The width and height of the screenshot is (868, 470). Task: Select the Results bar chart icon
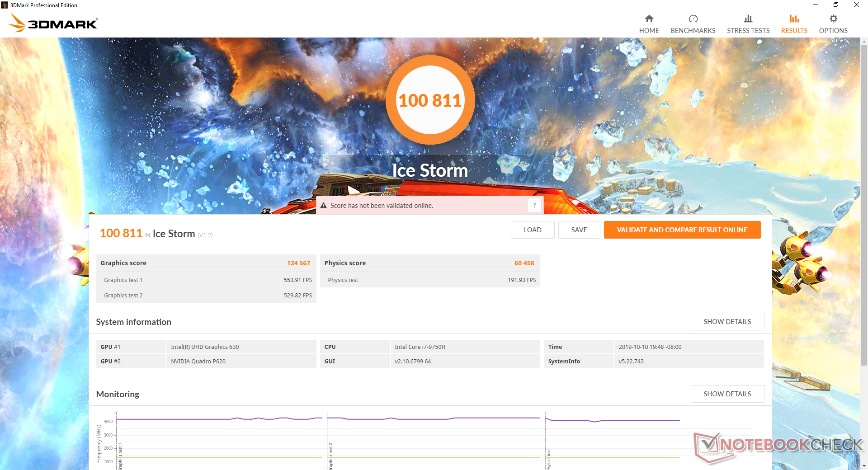point(794,19)
